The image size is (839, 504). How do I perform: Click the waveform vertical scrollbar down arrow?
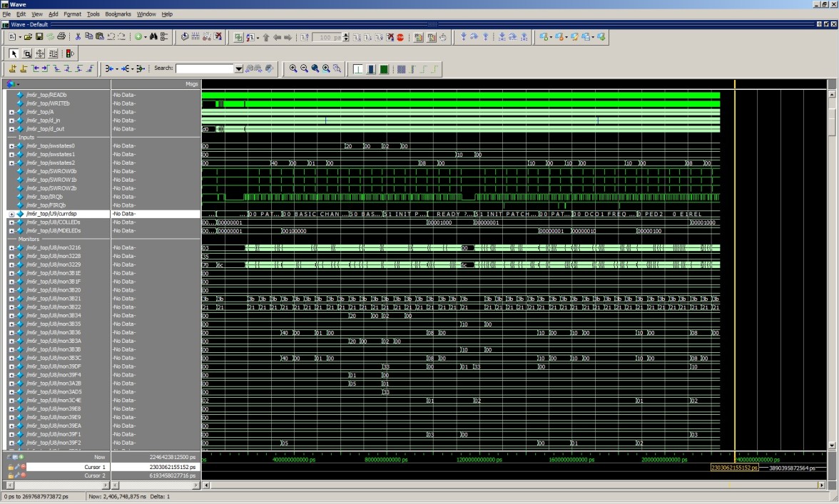pos(832,446)
